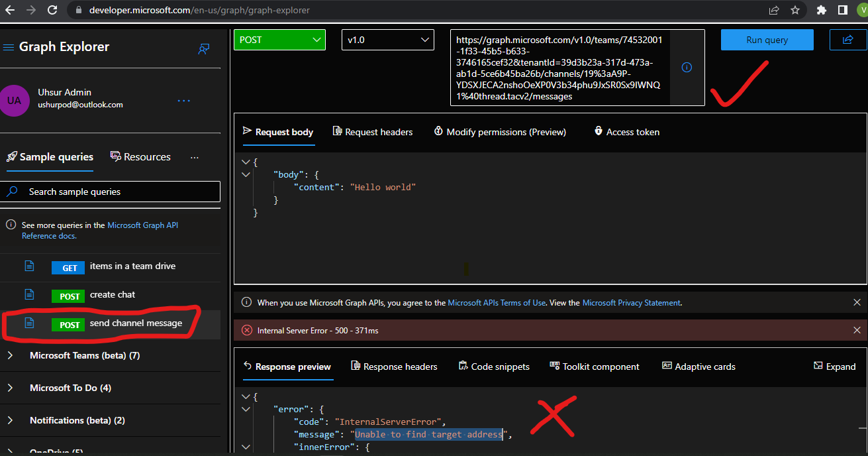
Task: Click the site lock icon in address bar
Action: click(x=79, y=11)
